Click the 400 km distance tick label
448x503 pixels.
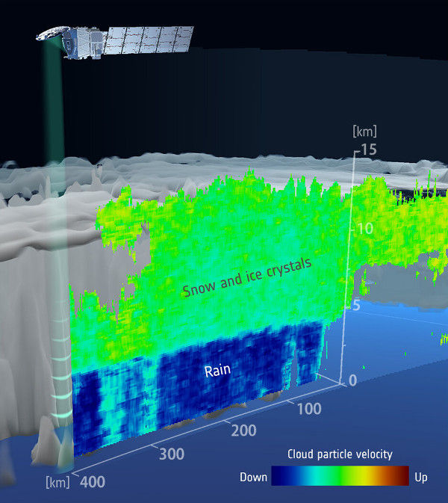[x=93, y=482]
